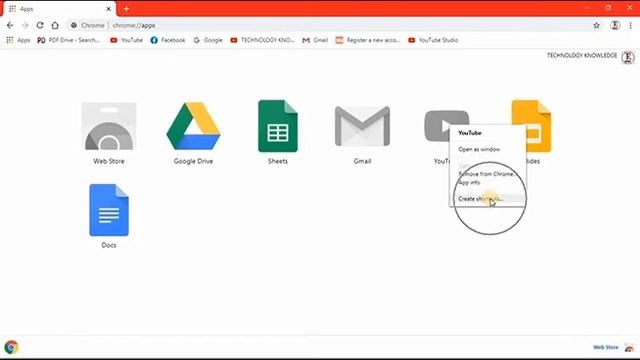640x360 pixels.
Task: Click the TECHNOLOGY KNOWLEDGE account name
Action: [582, 56]
